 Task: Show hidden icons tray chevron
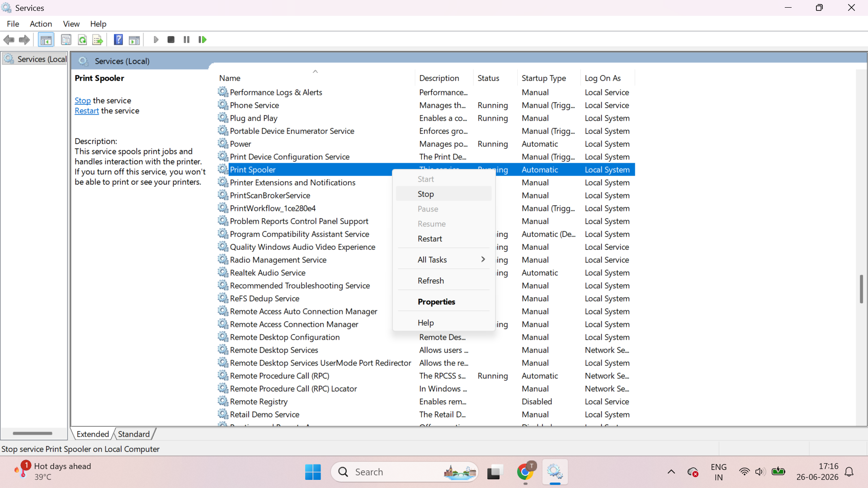coord(671,472)
